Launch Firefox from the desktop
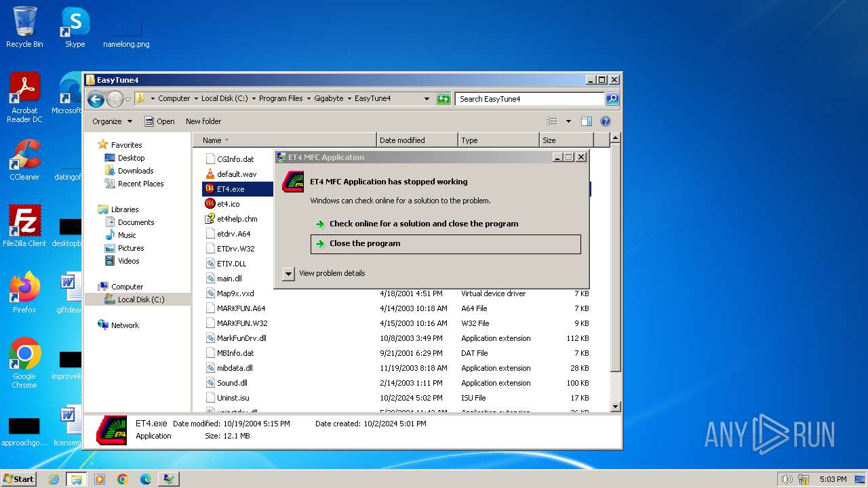This screenshot has width=868, height=488. point(24,292)
